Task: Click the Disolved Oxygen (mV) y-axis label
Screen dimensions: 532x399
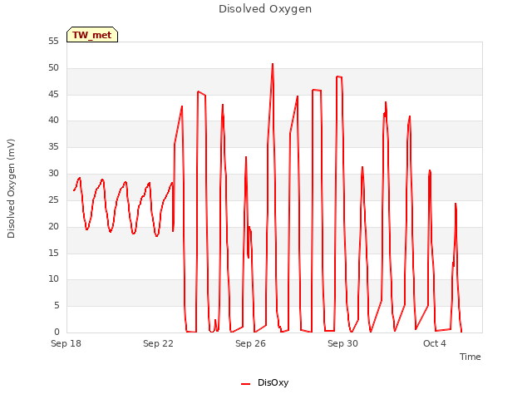Action: pos(11,189)
